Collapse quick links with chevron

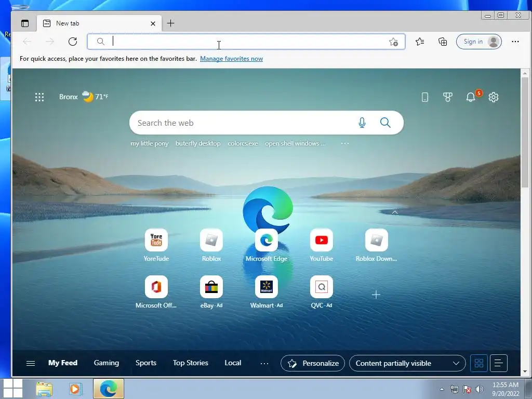(x=395, y=212)
